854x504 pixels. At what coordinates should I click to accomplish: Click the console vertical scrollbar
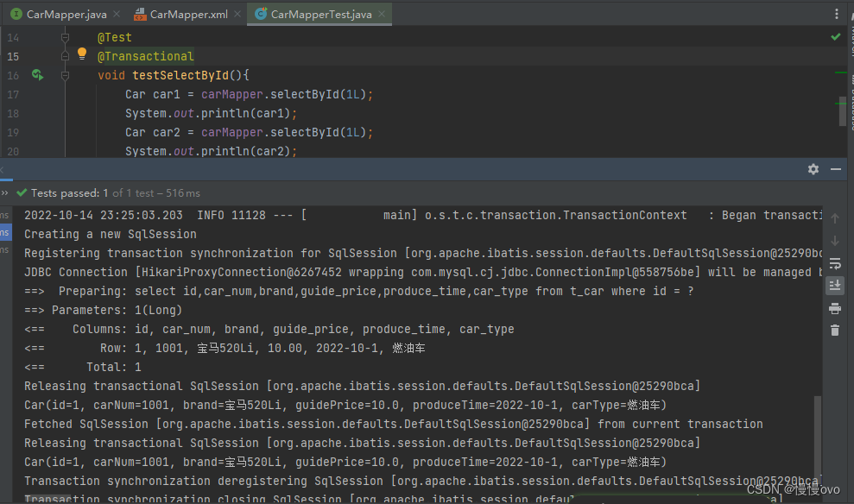[x=818, y=436]
